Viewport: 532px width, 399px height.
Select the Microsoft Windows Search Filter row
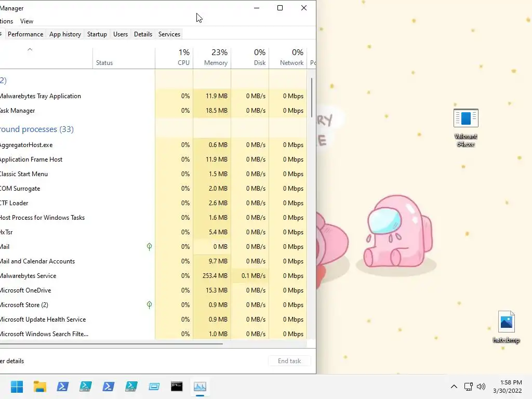153,334
